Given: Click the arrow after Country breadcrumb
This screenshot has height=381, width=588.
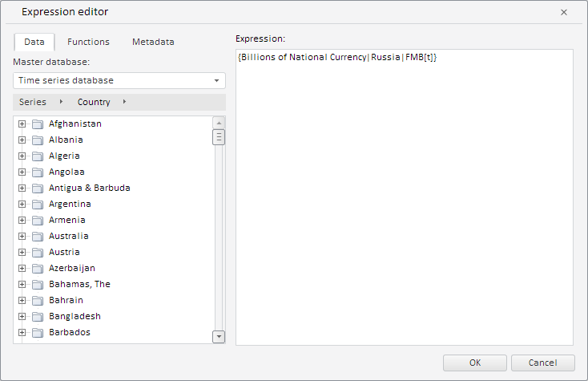Looking at the screenshot, I should coord(125,102).
